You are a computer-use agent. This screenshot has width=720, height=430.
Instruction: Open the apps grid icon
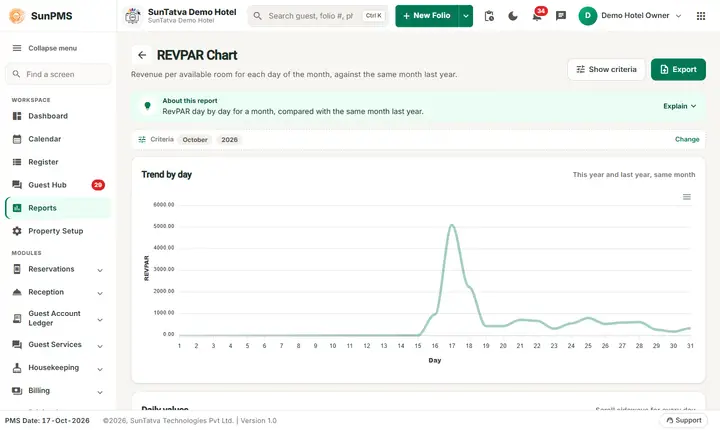701,16
